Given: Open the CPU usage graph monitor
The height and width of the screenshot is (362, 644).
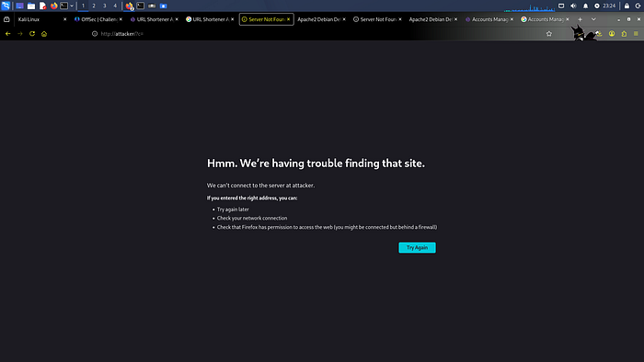Looking at the screenshot, I should click(529, 6).
